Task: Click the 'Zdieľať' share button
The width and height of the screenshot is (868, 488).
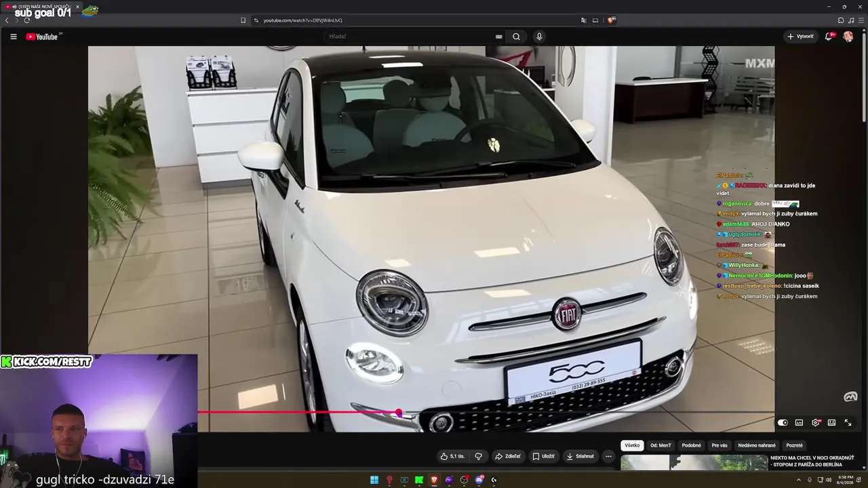Action: (508, 456)
